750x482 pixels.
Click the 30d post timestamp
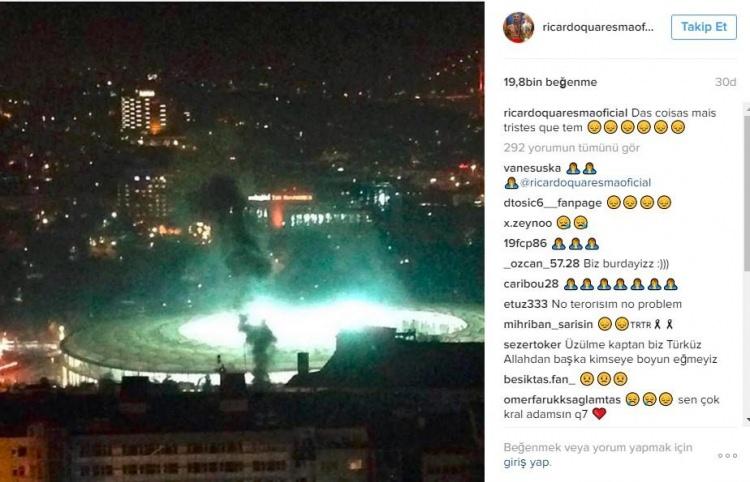pyautogui.click(x=725, y=82)
